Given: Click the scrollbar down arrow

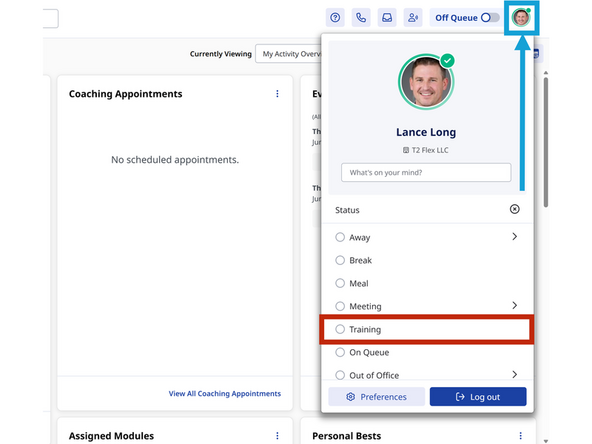Looking at the screenshot, I should [x=546, y=441].
